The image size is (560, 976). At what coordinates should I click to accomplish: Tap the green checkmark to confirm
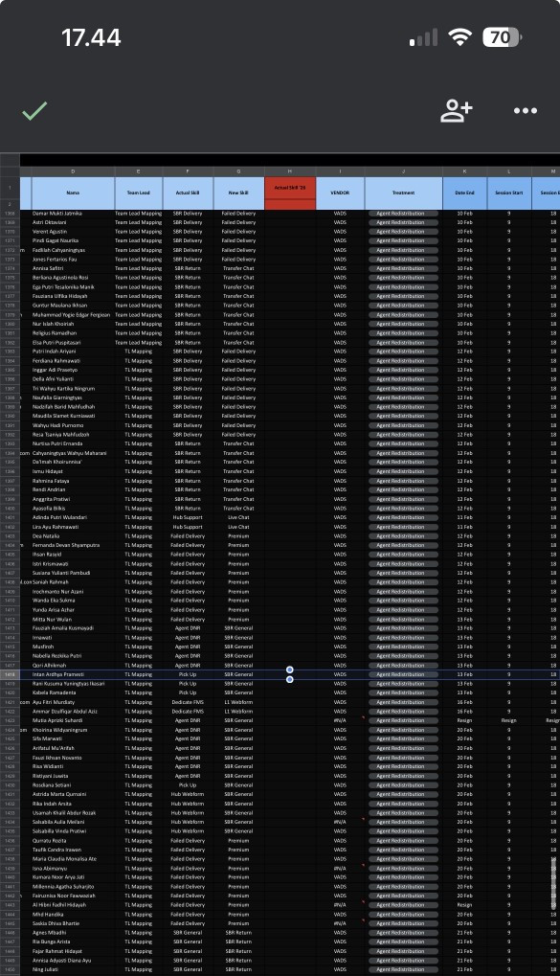34,111
